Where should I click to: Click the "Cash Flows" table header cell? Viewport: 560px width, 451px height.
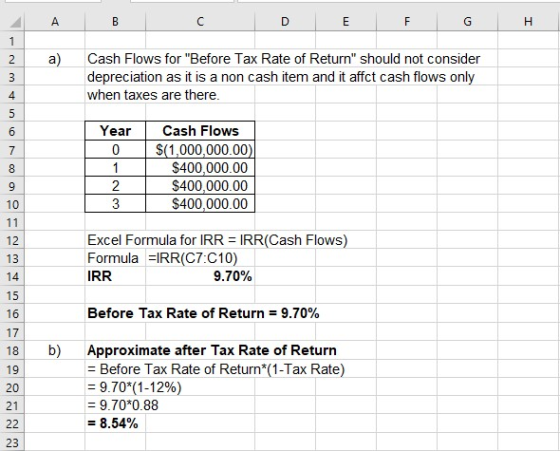pyautogui.click(x=200, y=131)
